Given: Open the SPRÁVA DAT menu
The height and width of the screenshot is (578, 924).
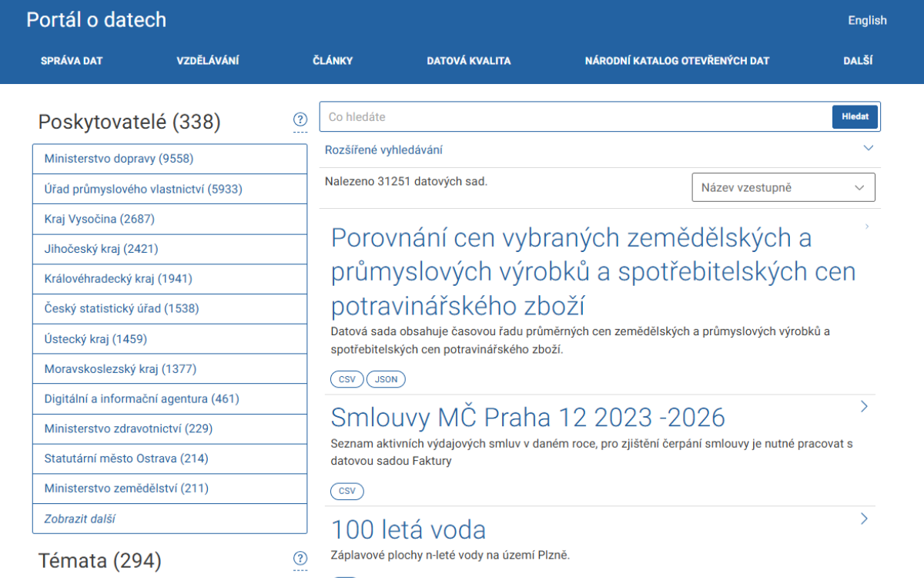Looking at the screenshot, I should [72, 60].
